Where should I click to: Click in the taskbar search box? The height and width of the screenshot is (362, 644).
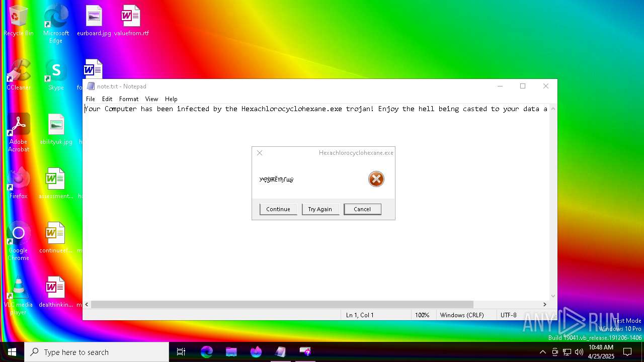click(97, 352)
